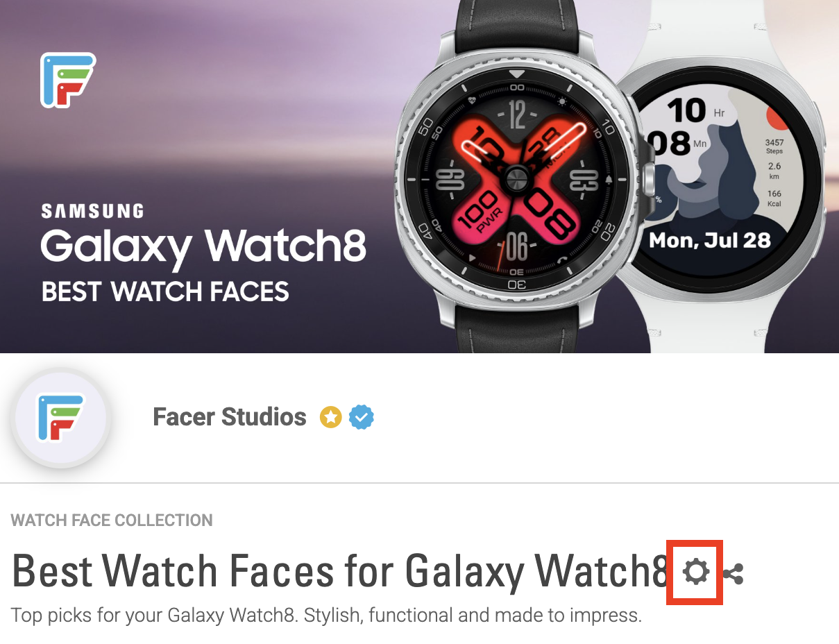Image resolution: width=839 pixels, height=644 pixels.
Task: Open collection settings gear icon
Action: [695, 573]
